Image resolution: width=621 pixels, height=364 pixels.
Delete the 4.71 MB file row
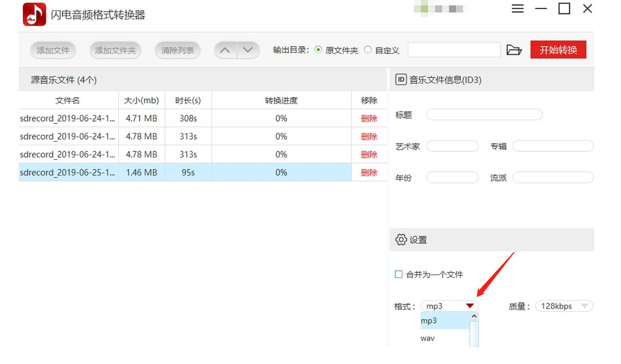pyautogui.click(x=369, y=118)
